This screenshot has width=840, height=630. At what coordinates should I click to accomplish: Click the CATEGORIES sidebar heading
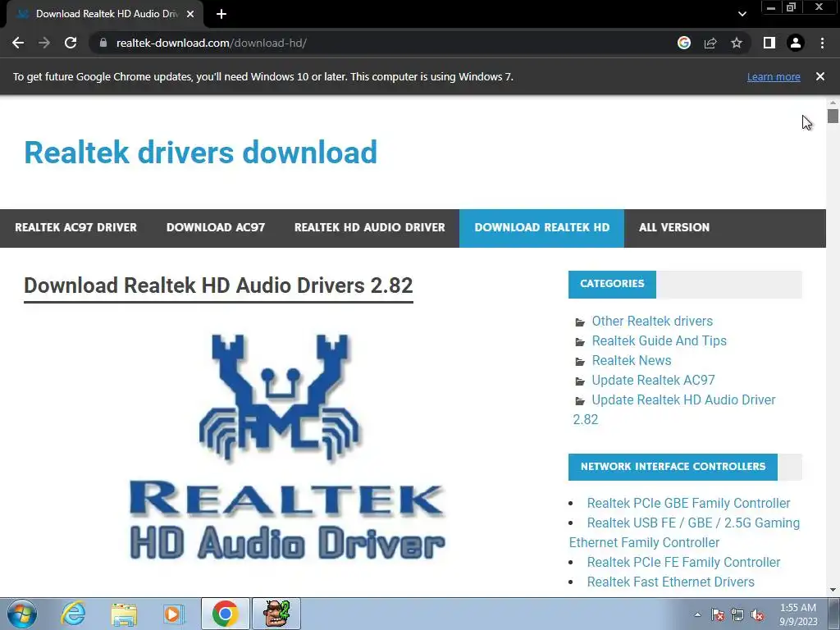(x=612, y=284)
